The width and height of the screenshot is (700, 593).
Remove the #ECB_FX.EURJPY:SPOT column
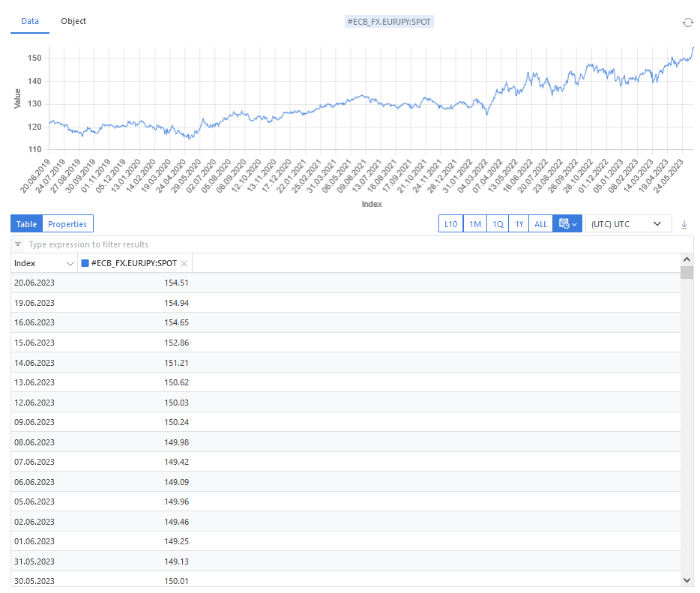[x=184, y=263]
